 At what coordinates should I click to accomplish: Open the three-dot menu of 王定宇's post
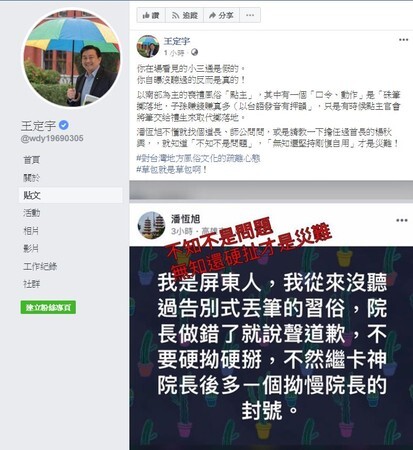tap(403, 40)
